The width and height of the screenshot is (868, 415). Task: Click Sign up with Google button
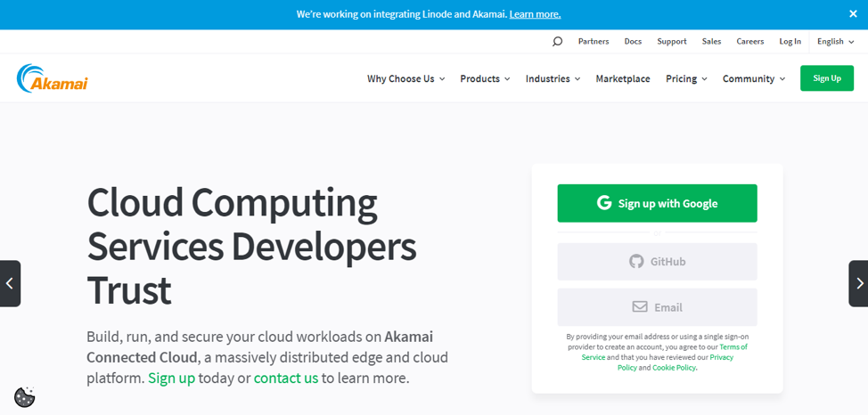click(657, 203)
